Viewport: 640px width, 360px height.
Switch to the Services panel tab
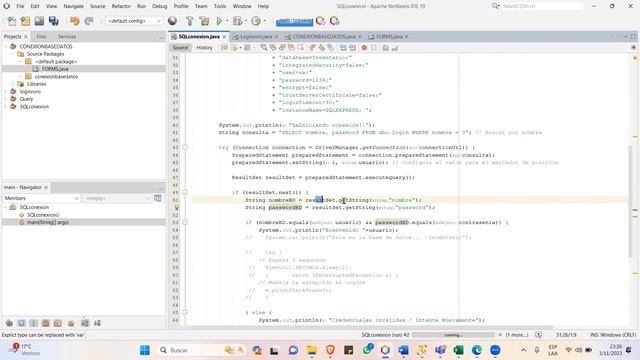click(67, 36)
